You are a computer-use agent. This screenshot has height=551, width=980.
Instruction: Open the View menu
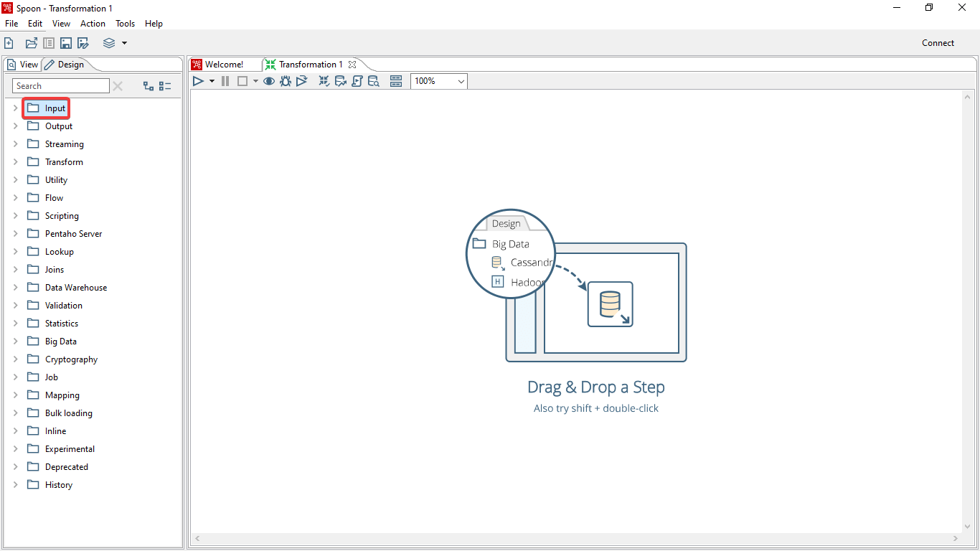point(62,24)
